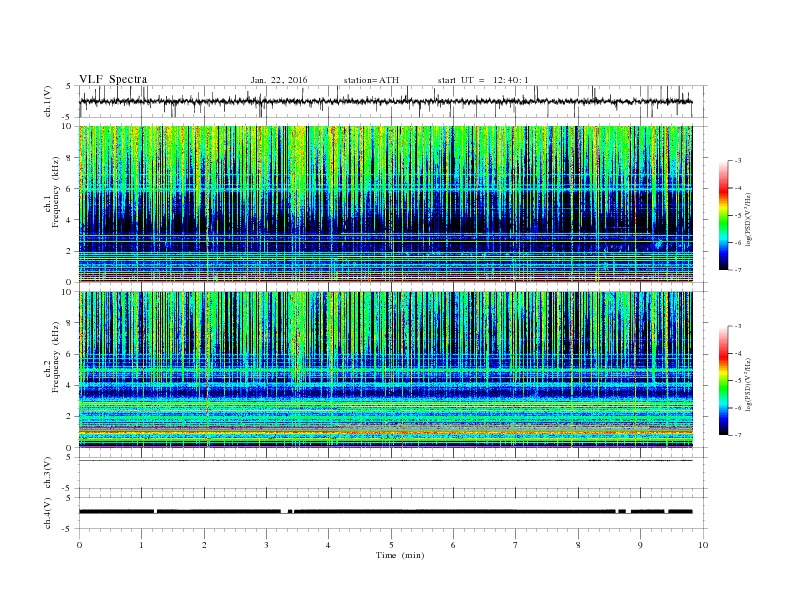
Task: Click the "ch.4(V)" axis label
Action: (48, 513)
